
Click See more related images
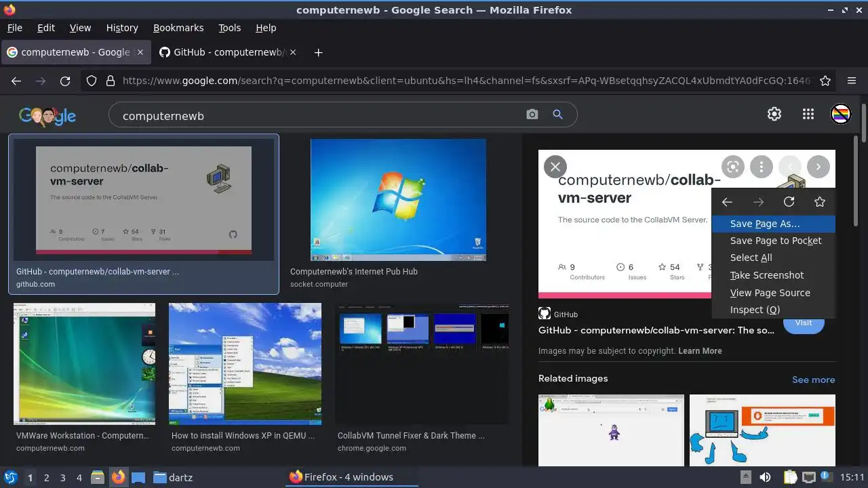click(813, 380)
